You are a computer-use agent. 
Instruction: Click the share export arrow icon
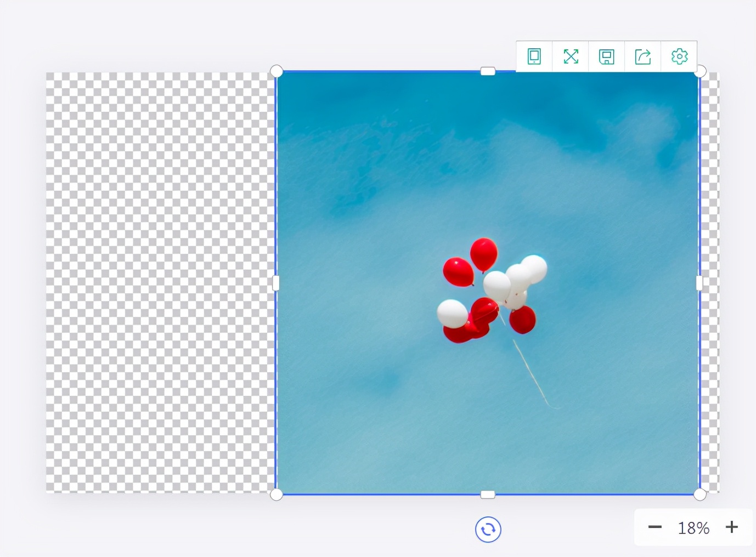643,56
